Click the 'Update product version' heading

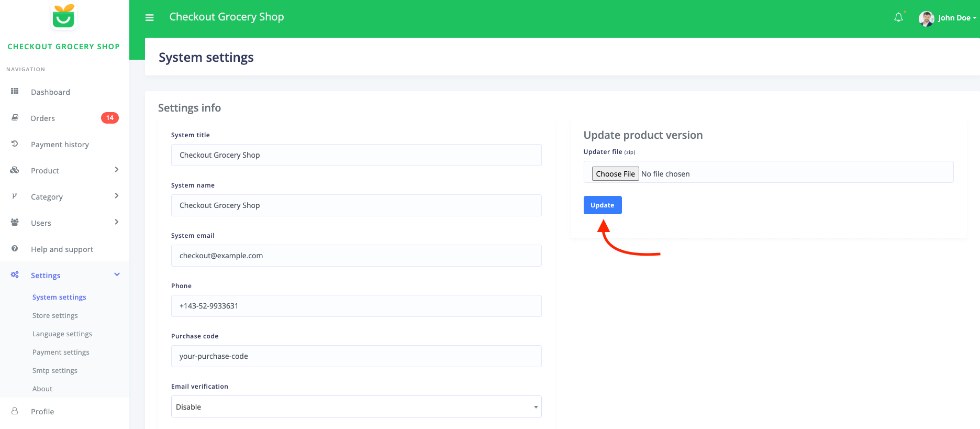[x=643, y=135]
